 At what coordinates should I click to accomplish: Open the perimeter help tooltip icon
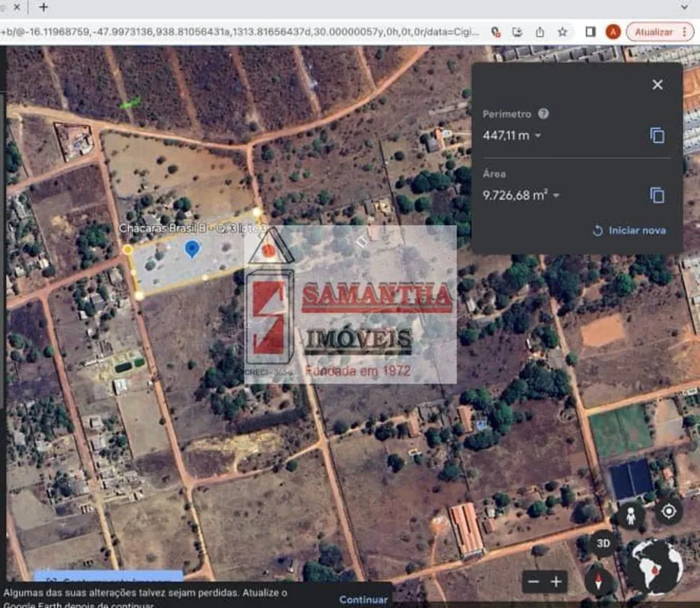pos(543,114)
